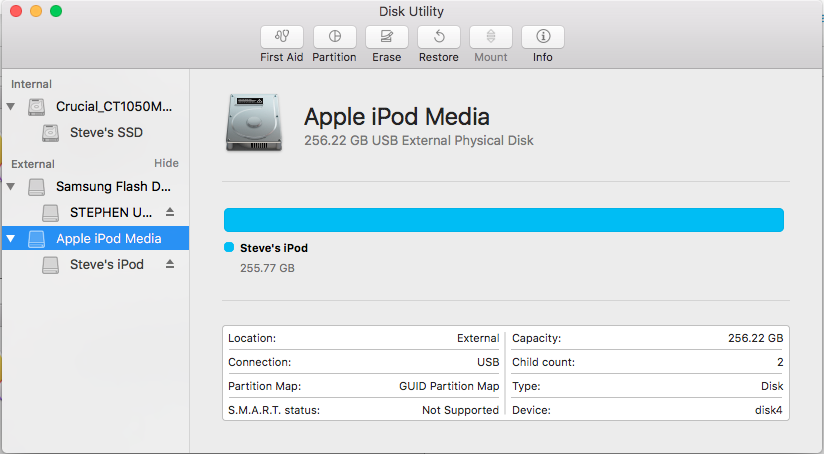
Task: Eject the STEPHEN U... volume
Action: pos(170,212)
